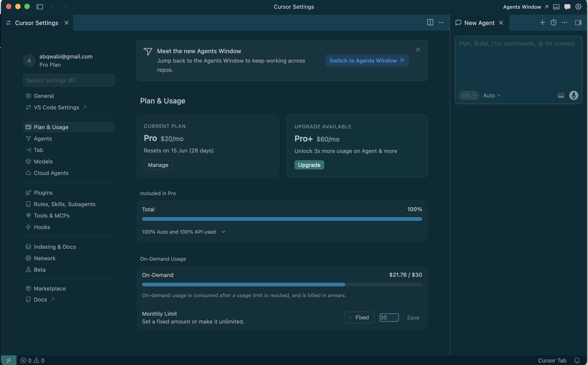Close the Cursor Settings tab
Viewport: 588px width, 365px height.
point(67,23)
